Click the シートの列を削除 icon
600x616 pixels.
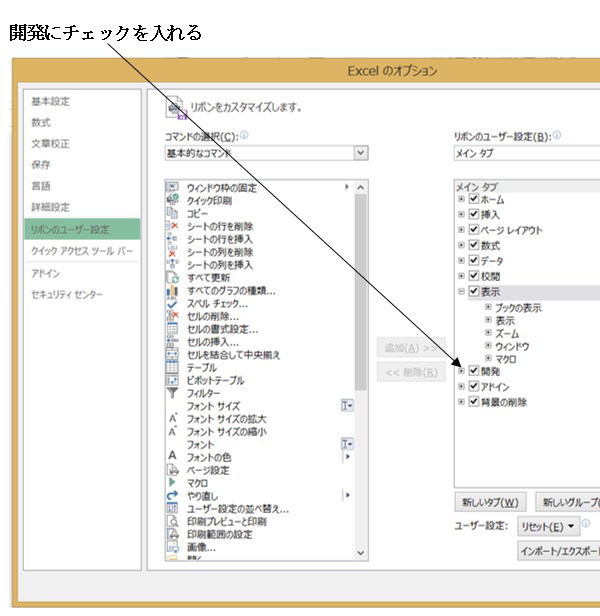(172, 251)
